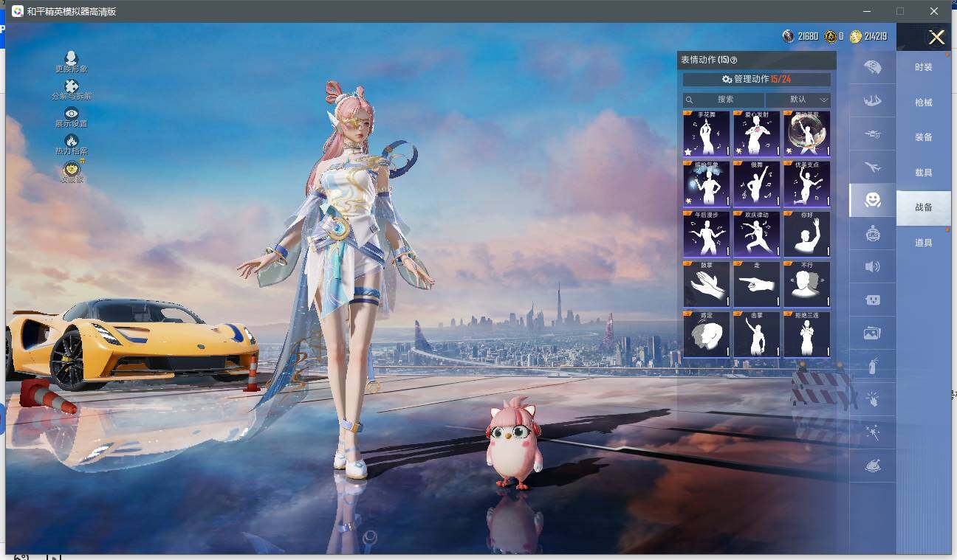Image resolution: width=957 pixels, height=560 pixels.
Task: Open the 热力档案 flame icon
Action: click(x=72, y=140)
